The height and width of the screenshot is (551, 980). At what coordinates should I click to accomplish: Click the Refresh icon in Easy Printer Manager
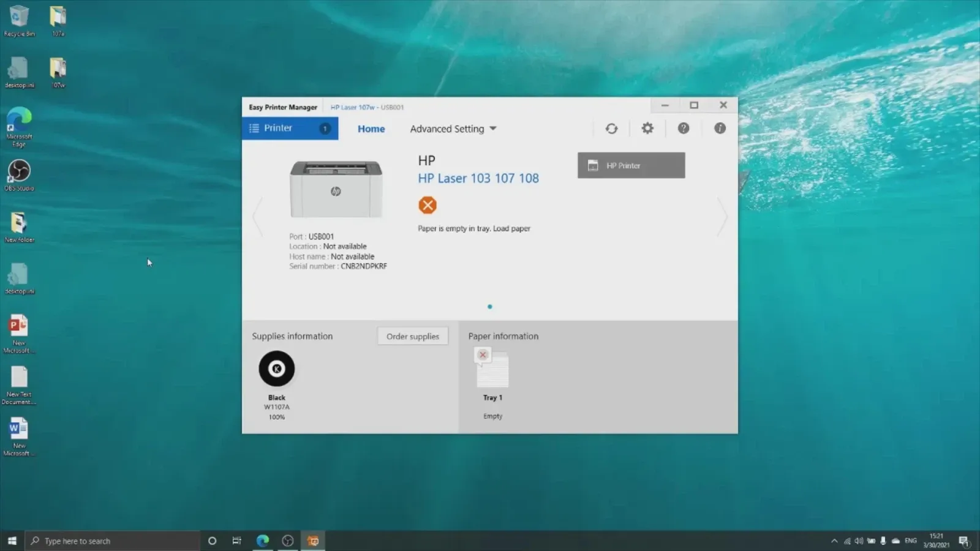click(x=611, y=129)
